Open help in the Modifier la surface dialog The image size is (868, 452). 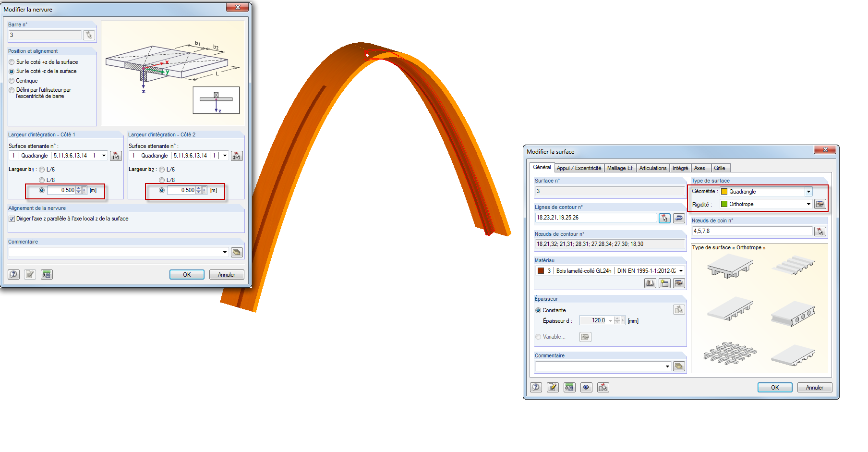536,387
